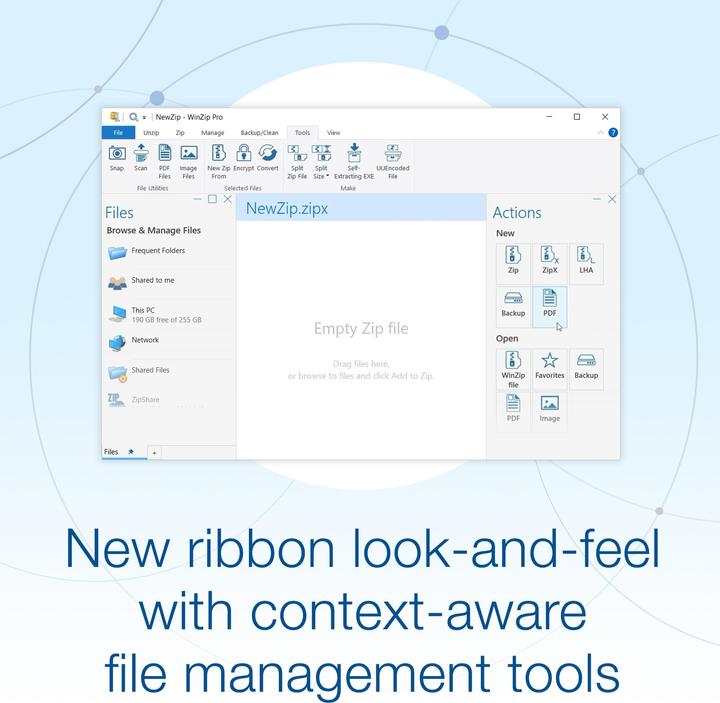Click the Convert icon
This screenshot has height=703, width=720.
pyautogui.click(x=268, y=153)
